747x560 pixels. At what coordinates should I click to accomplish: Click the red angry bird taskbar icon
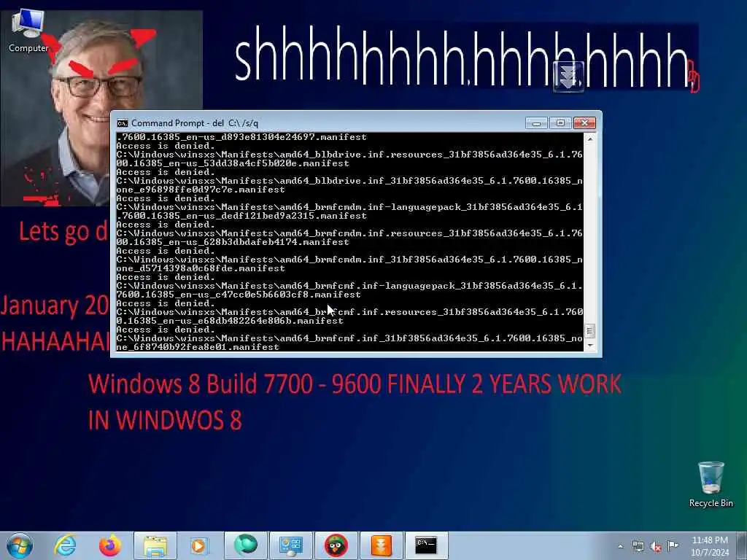336,545
